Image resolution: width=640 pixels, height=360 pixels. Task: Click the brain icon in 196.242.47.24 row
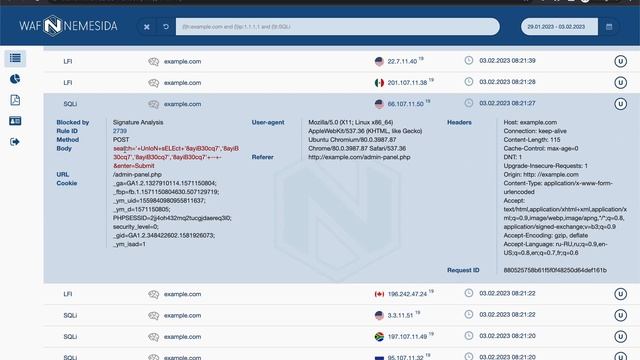click(x=153, y=294)
